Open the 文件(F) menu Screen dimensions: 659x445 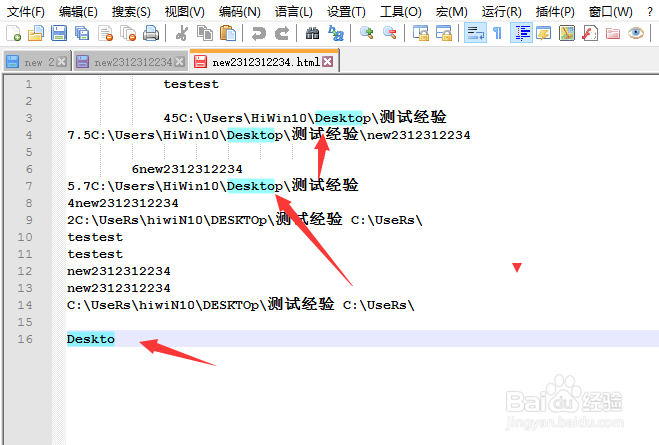[26, 11]
